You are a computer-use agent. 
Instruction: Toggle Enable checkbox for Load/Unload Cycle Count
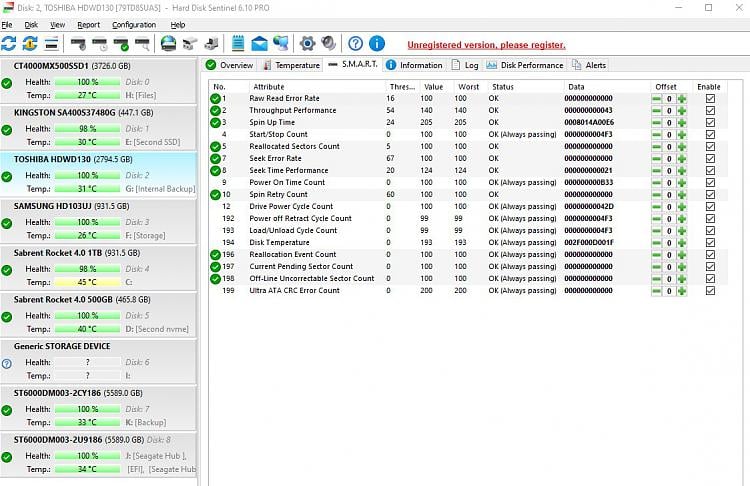pos(710,231)
